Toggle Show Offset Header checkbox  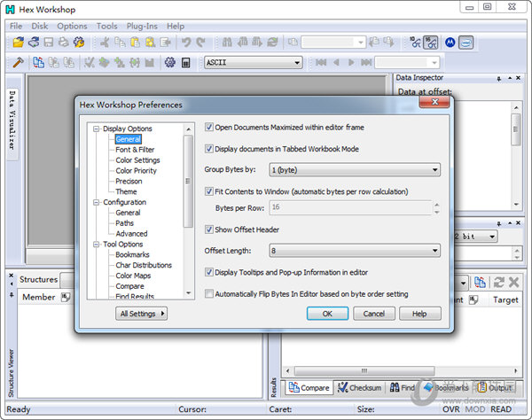[208, 229]
